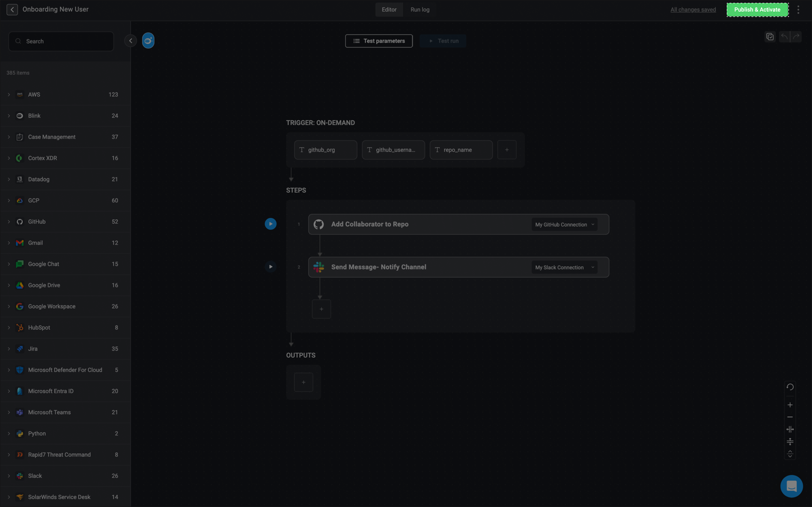Select the Send Message- Notify Channel step
Viewport: 812px width, 507px height.
click(x=458, y=267)
